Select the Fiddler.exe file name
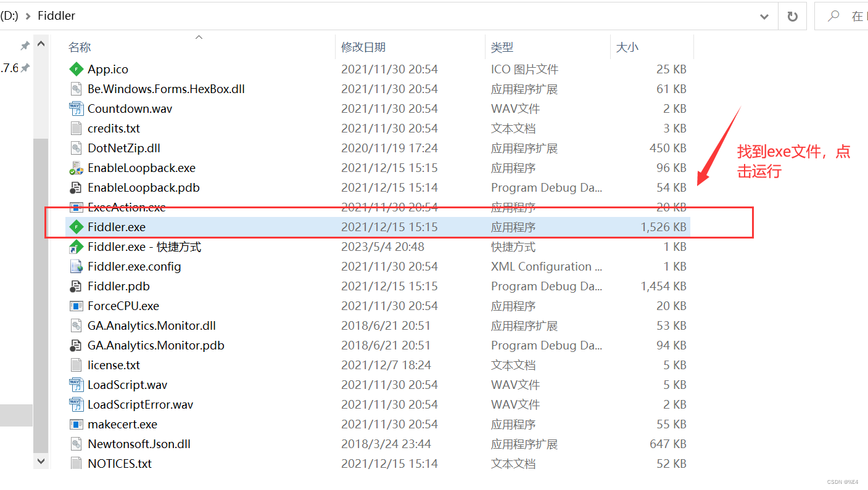868x490 pixels. tap(117, 227)
